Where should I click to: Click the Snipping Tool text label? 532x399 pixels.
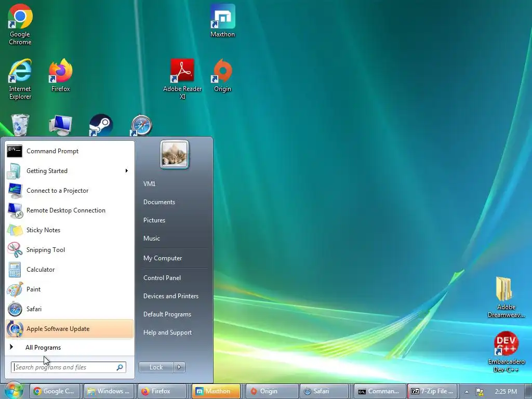(x=46, y=250)
